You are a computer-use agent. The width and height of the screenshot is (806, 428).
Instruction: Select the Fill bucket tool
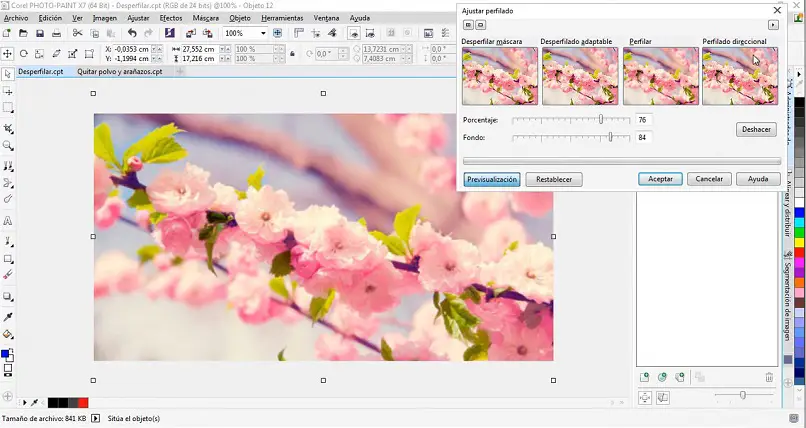pos(8,334)
